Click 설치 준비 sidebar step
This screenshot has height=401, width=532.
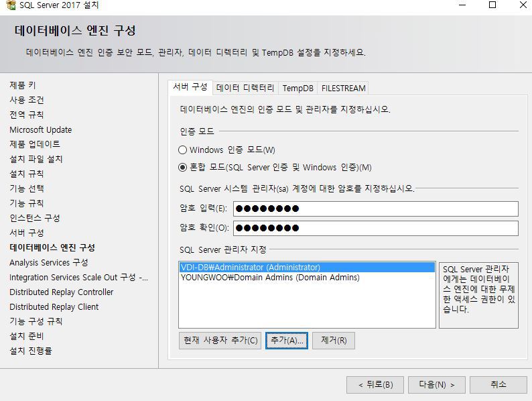(x=27, y=336)
